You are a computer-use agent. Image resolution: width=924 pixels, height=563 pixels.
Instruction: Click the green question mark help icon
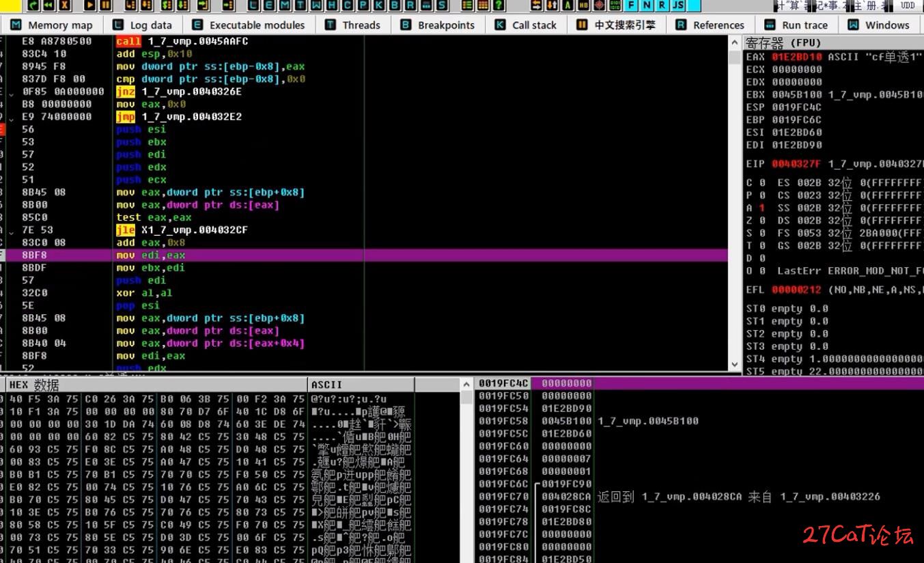499,5
